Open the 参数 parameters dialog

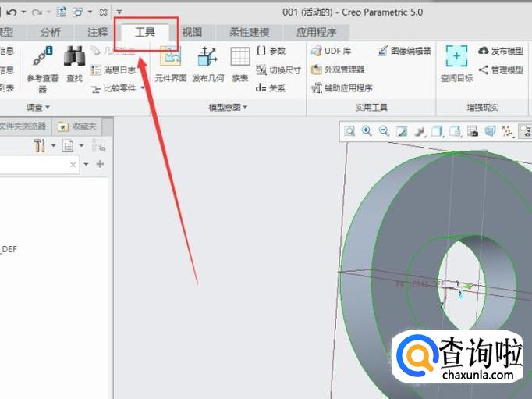tap(271, 51)
